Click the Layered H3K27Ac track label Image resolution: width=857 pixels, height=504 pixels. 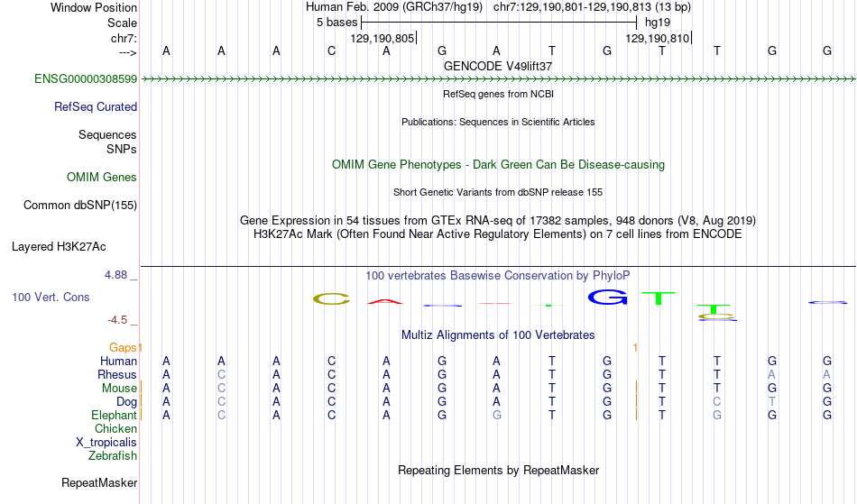point(59,247)
